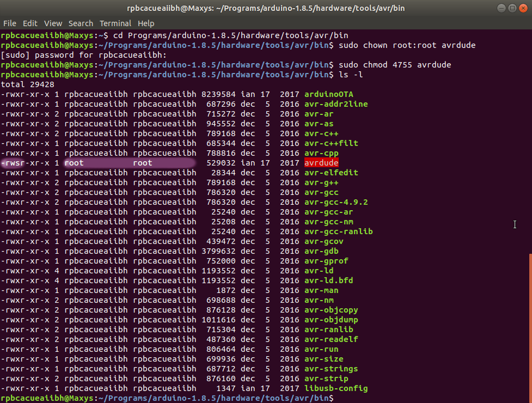This screenshot has width=532, height=403.
Task: Open the Edit menu
Action: pos(30,23)
